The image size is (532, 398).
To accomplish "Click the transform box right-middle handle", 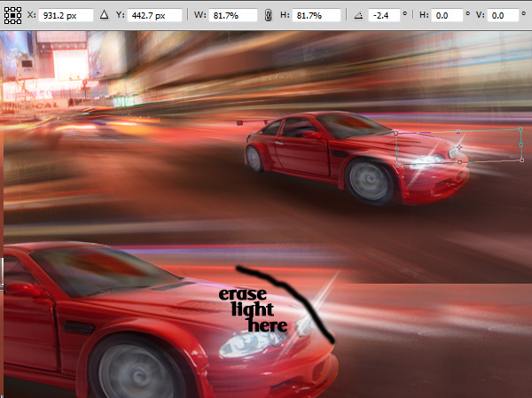I will tap(521, 144).
